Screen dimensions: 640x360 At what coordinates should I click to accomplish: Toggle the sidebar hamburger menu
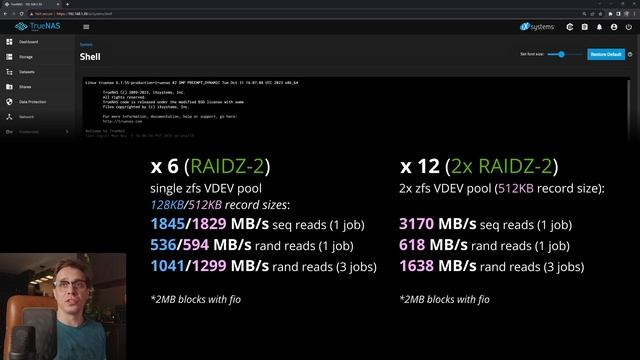coord(86,27)
